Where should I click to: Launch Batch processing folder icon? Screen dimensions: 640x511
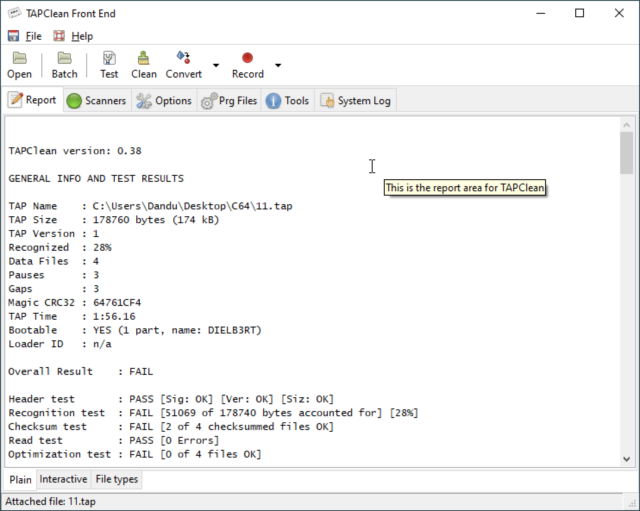click(64, 58)
